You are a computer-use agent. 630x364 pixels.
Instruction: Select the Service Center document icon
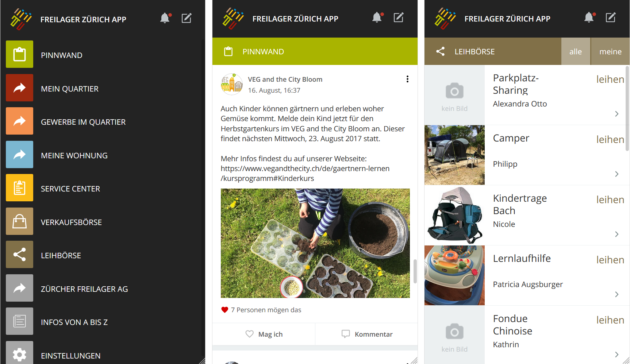pyautogui.click(x=19, y=188)
